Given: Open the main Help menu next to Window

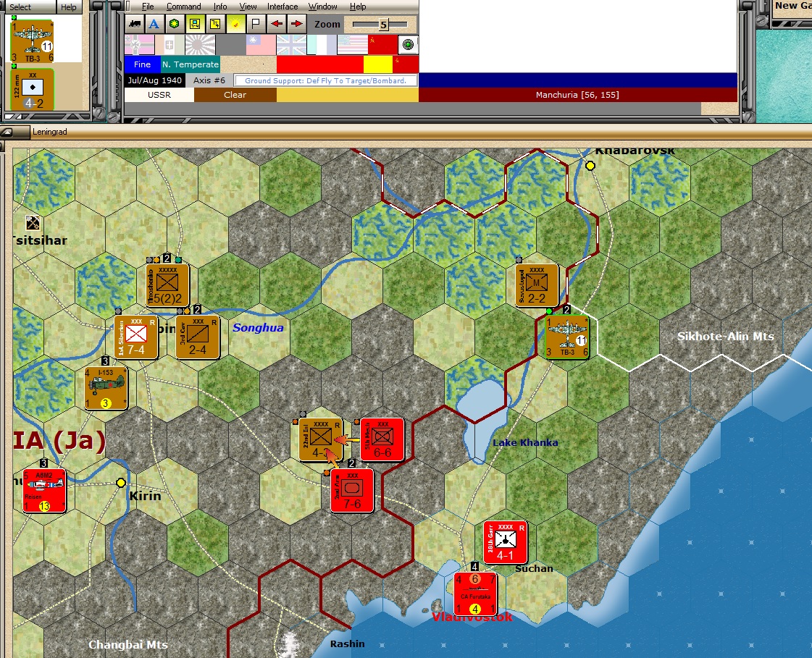Looking at the screenshot, I should tap(358, 7).
